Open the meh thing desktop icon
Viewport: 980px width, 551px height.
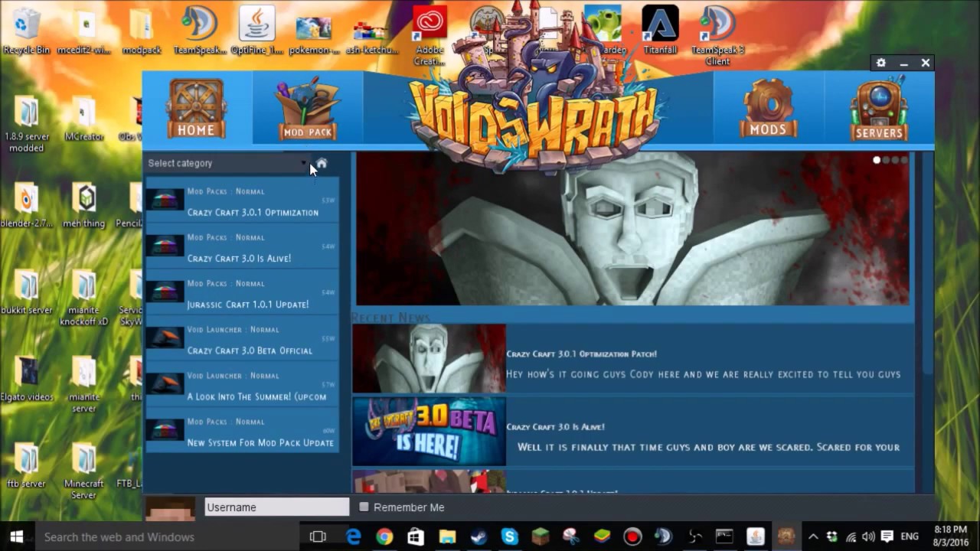(x=84, y=205)
